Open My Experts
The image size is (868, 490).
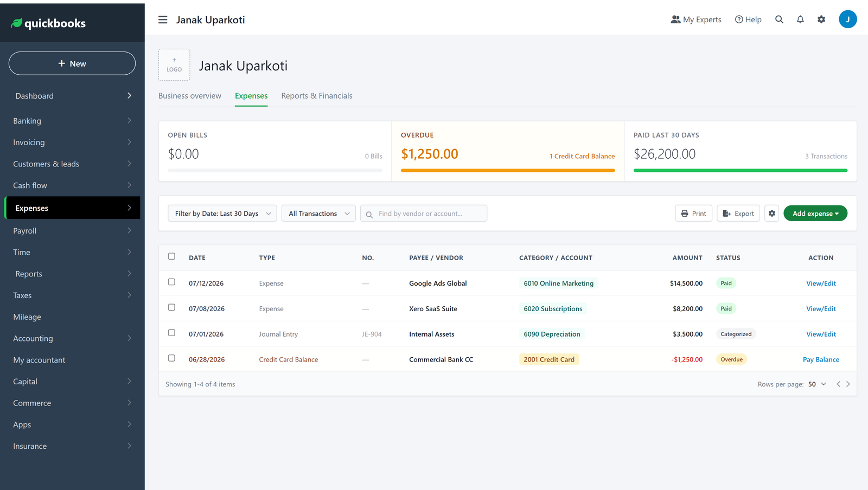(696, 20)
